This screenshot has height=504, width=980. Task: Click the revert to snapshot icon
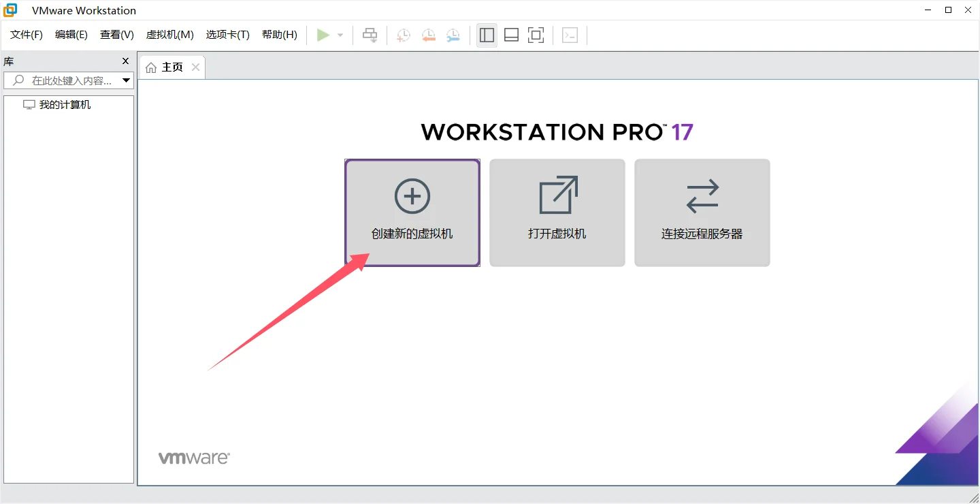coord(428,35)
